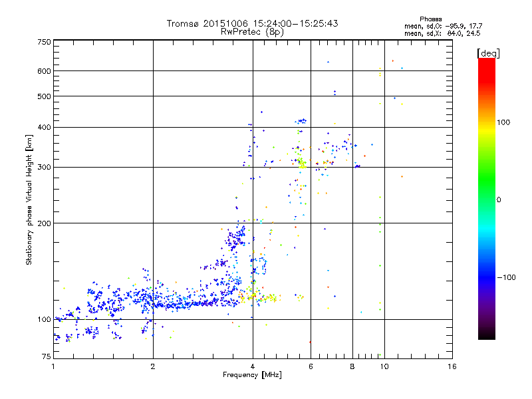Click the y-axis label '200'
This screenshot has width=532, height=399.
[44, 223]
